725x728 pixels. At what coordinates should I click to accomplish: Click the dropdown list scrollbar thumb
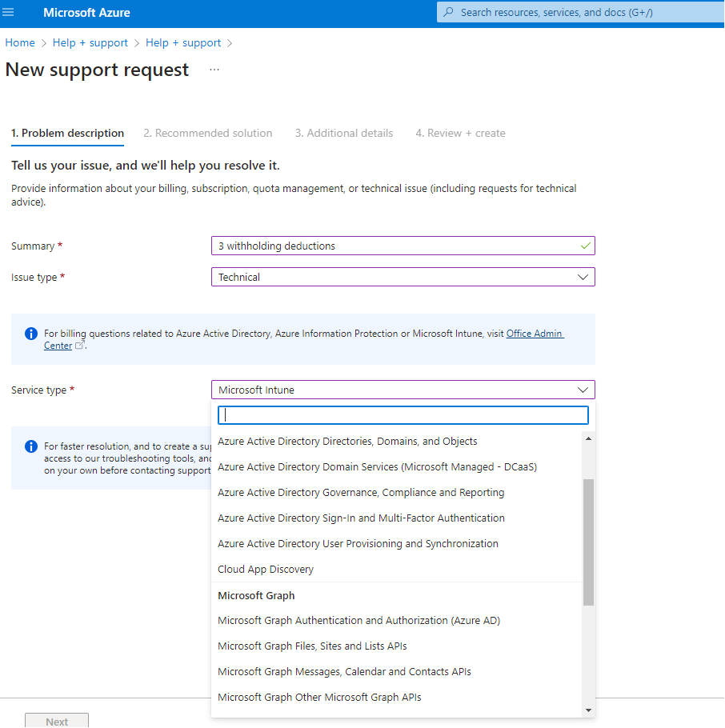pos(588,542)
